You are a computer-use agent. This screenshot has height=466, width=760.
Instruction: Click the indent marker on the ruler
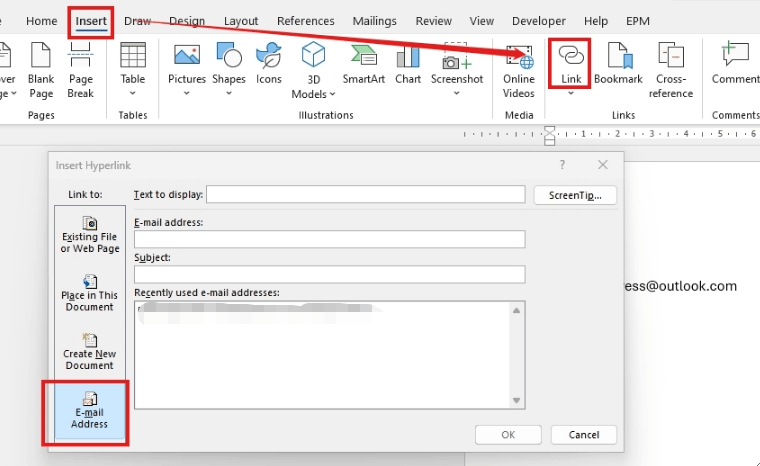tap(549, 136)
